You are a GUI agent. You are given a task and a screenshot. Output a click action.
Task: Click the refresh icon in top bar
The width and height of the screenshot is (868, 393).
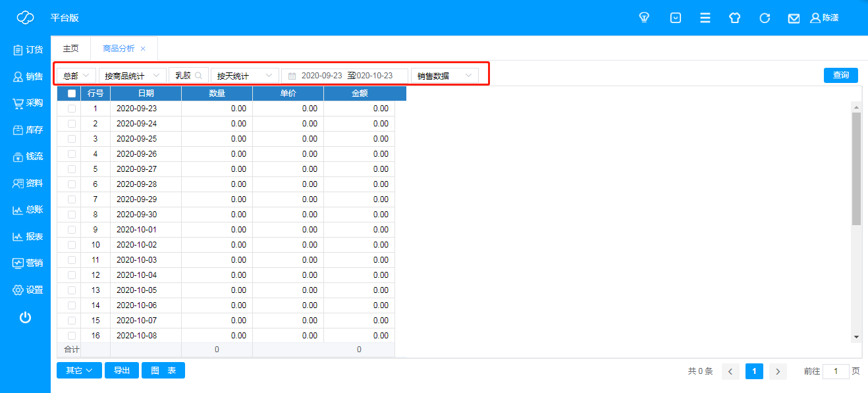765,18
